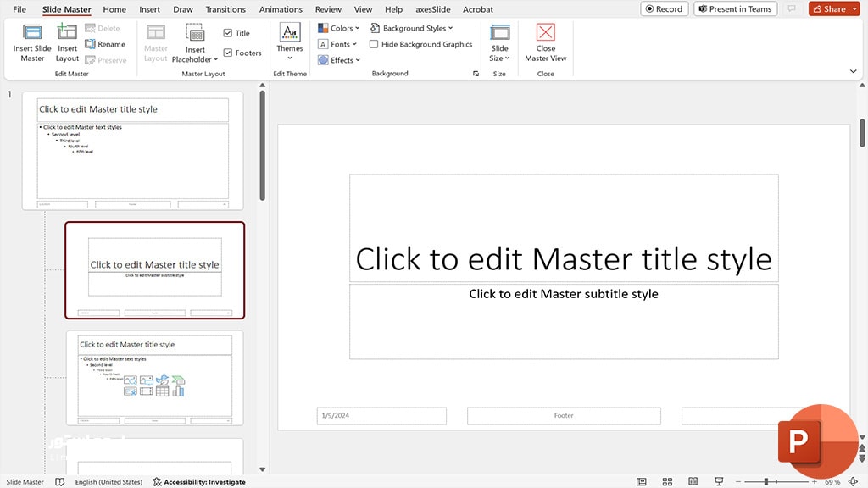Click Accessibility: Investigate status
Viewport: 868px width, 488px height.
click(198, 482)
